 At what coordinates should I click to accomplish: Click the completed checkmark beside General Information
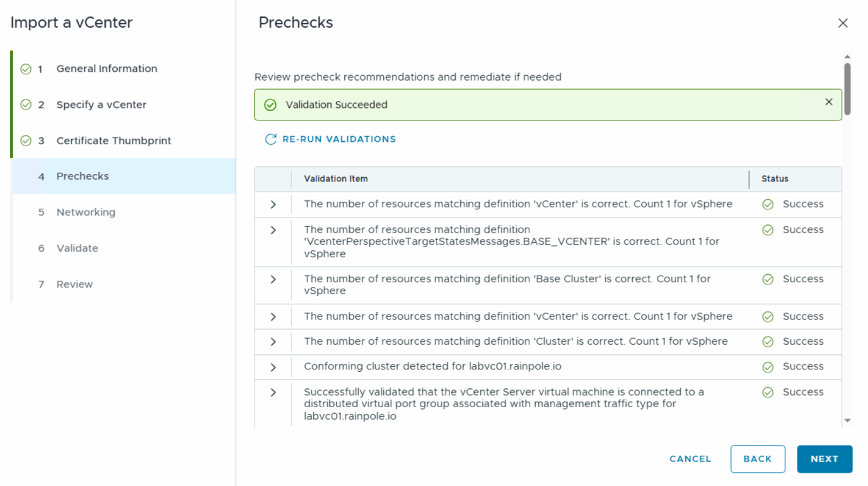point(26,69)
